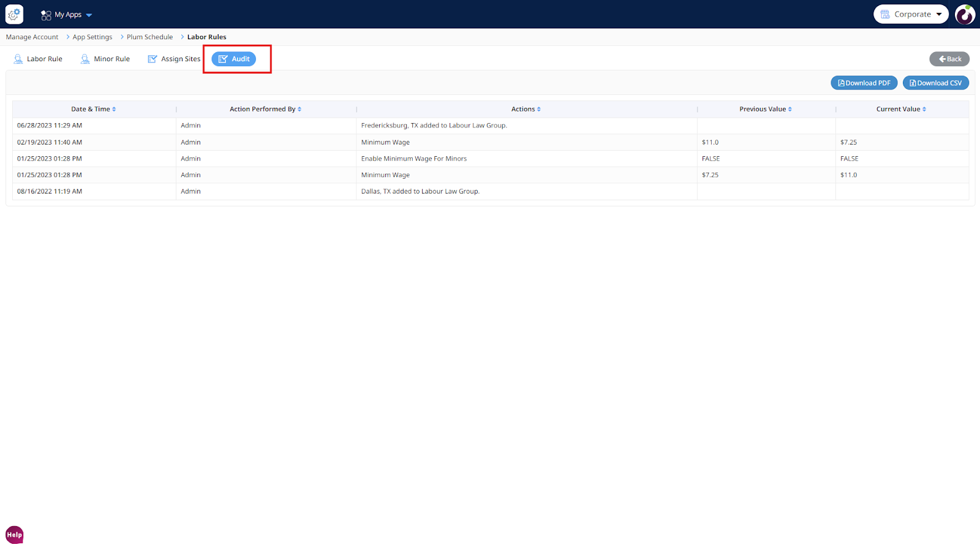Select the Fredericksburg, TX audit row
Image resolution: width=980 pixels, height=550 pixels.
[434, 126]
